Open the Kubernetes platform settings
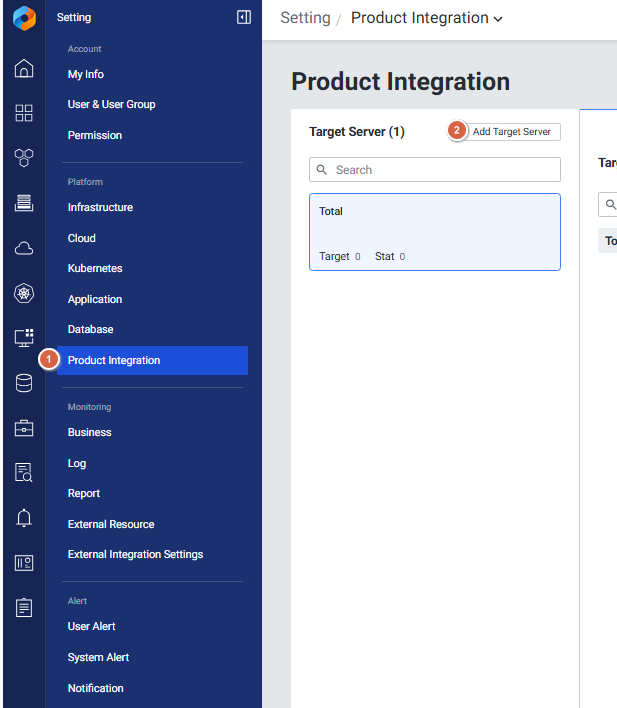617x708 pixels. tap(95, 268)
